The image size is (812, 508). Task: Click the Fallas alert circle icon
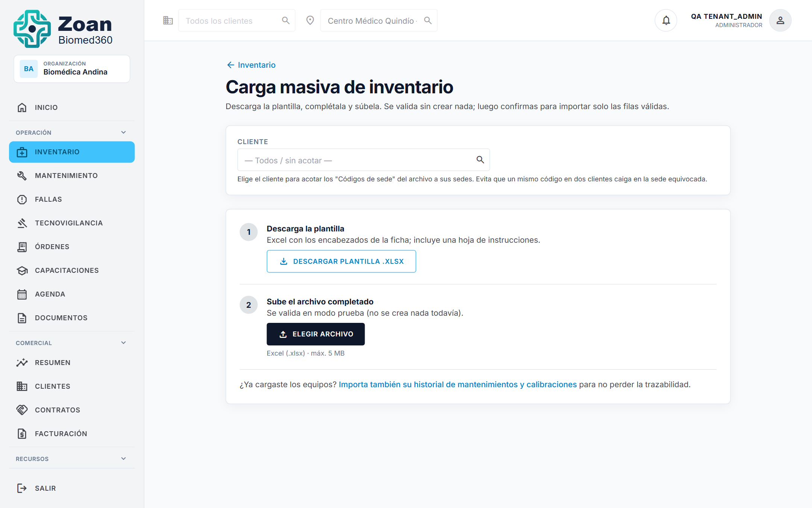click(x=22, y=199)
